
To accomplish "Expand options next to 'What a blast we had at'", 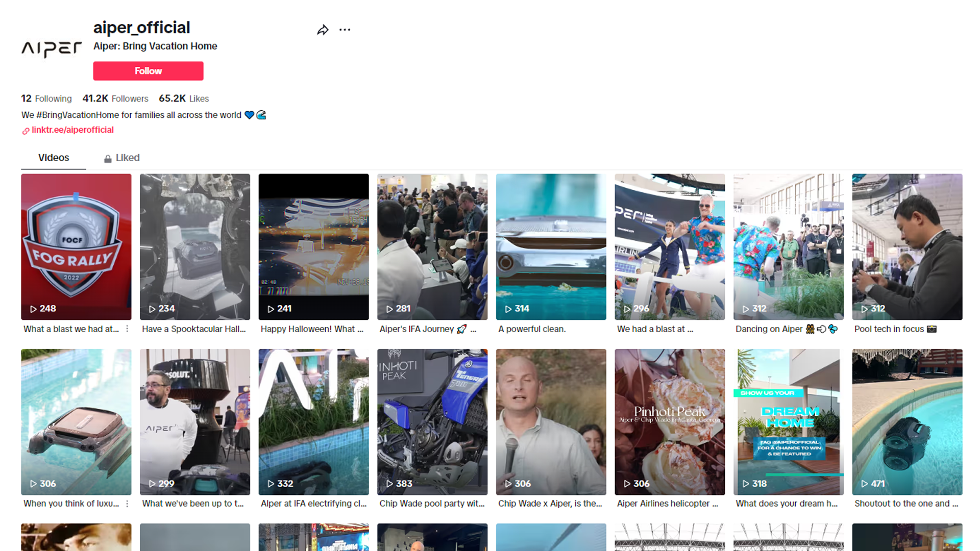I will (127, 329).
